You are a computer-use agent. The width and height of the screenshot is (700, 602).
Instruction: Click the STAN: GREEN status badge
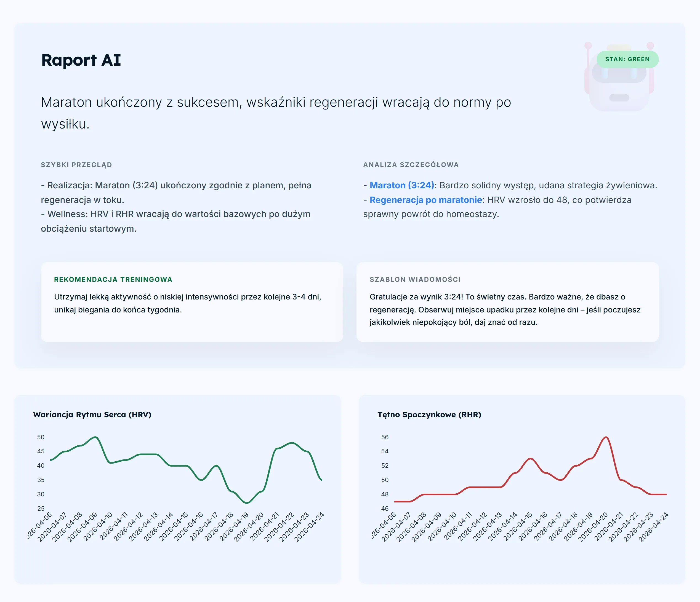[627, 59]
